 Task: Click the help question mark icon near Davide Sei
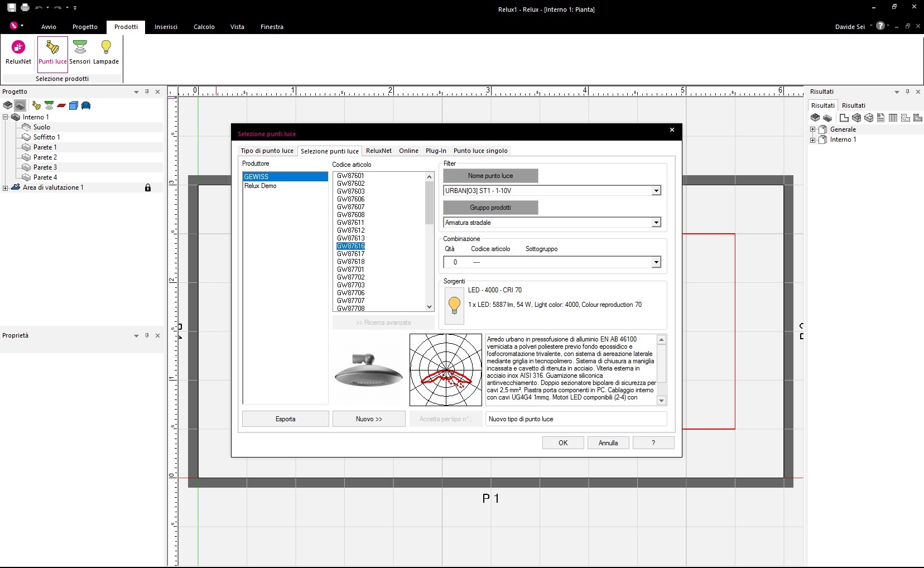point(880,26)
